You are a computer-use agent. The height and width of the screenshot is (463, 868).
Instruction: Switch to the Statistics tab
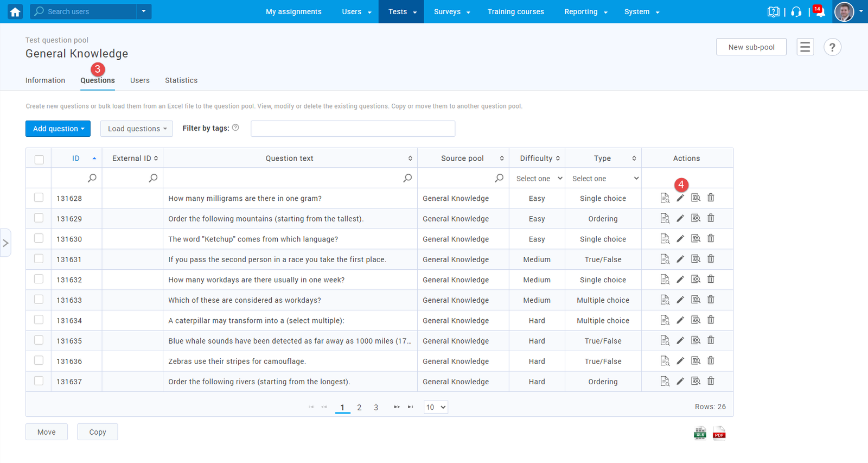coord(181,80)
